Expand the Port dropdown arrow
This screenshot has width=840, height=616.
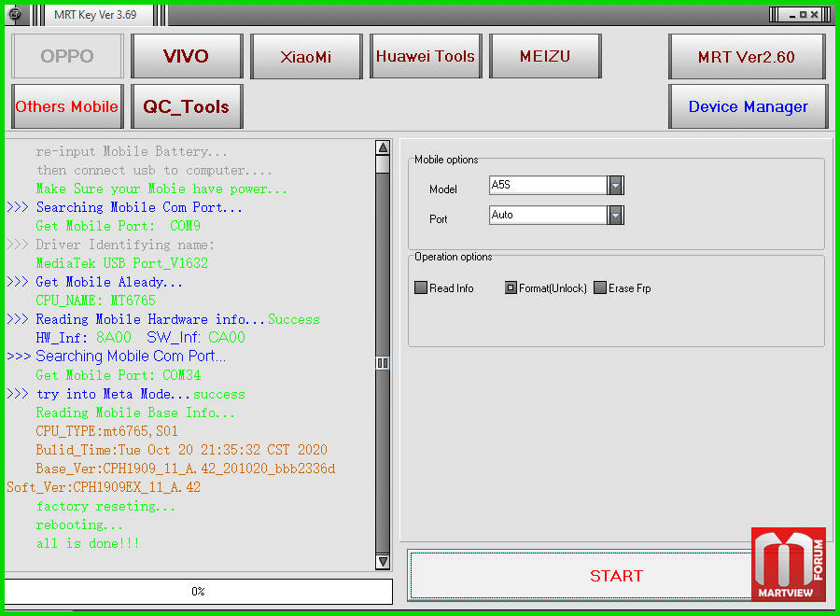click(x=616, y=216)
